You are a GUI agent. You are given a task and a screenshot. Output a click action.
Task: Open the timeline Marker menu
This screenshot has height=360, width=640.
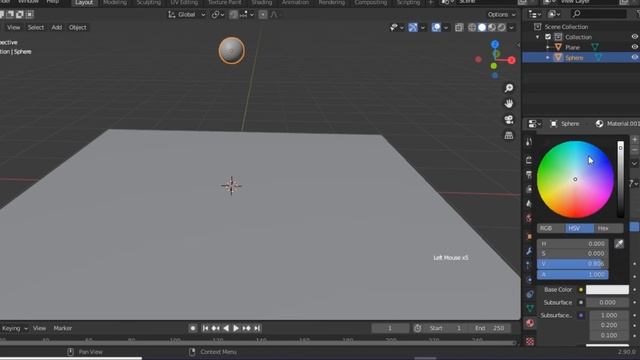click(62, 328)
